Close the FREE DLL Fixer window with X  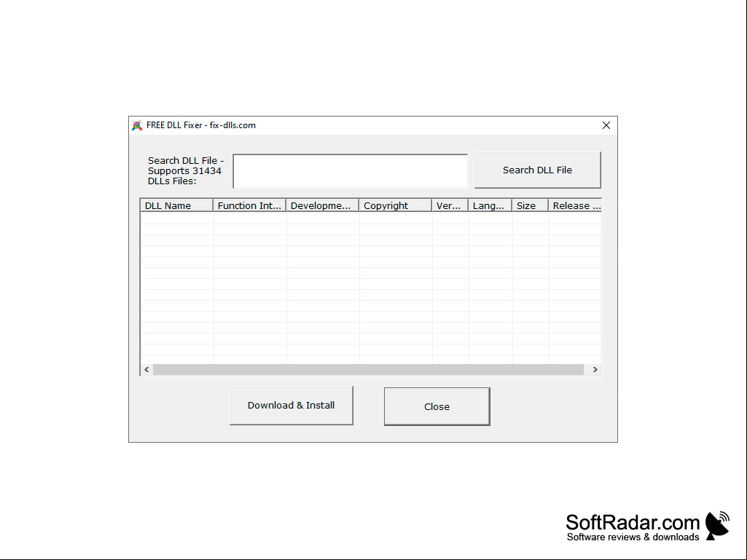(606, 125)
